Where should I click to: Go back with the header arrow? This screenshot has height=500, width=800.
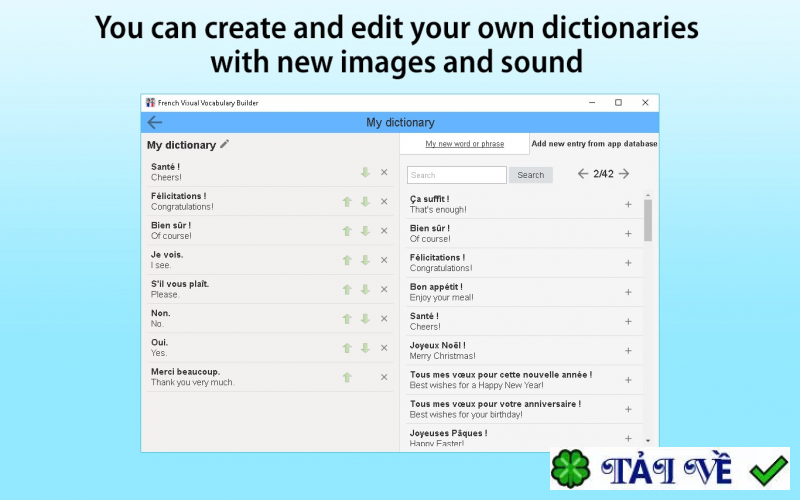(x=155, y=122)
